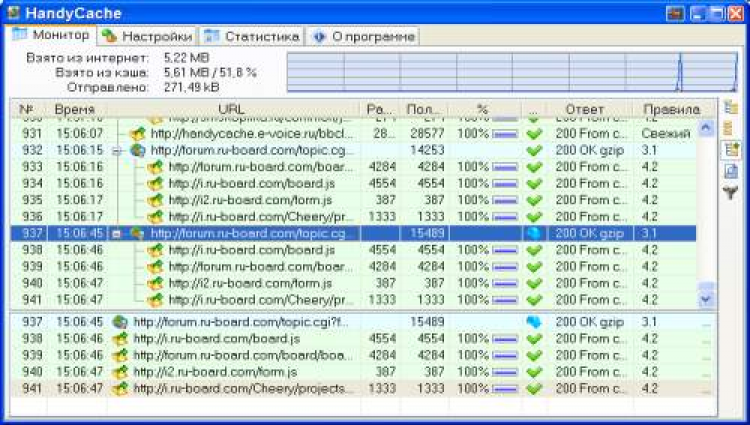Click the cache icon of row 933
This screenshot has width=750, height=425.
tap(155, 167)
